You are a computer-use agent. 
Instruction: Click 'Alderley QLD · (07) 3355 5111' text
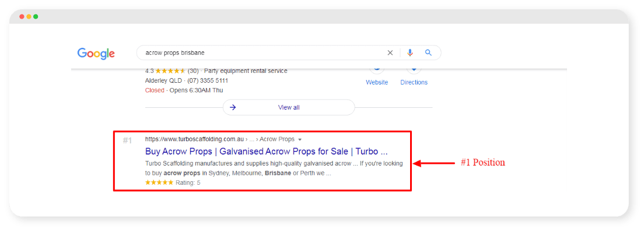187,80
